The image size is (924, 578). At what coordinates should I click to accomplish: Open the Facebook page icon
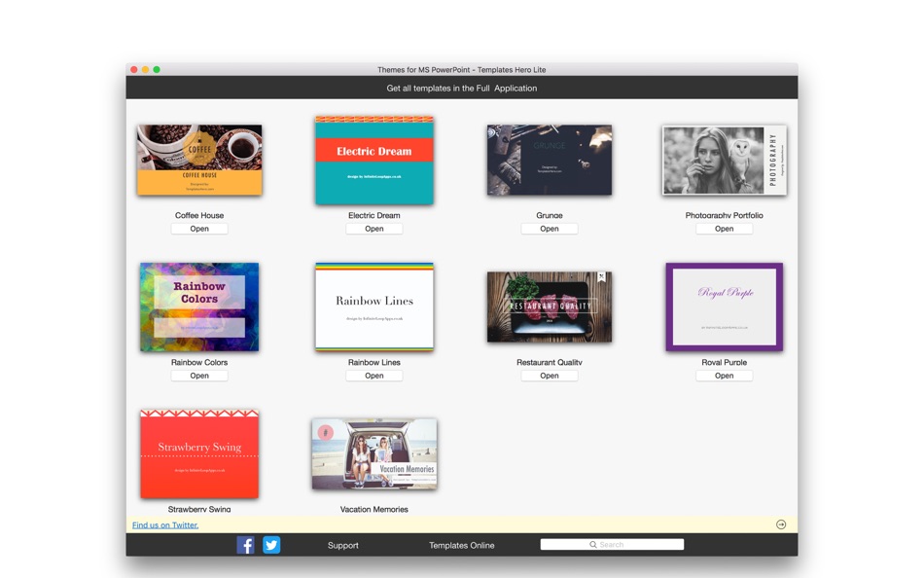coord(246,545)
